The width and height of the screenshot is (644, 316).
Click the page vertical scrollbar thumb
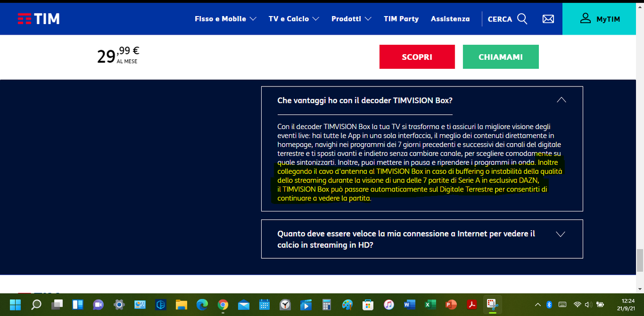tap(640, 260)
